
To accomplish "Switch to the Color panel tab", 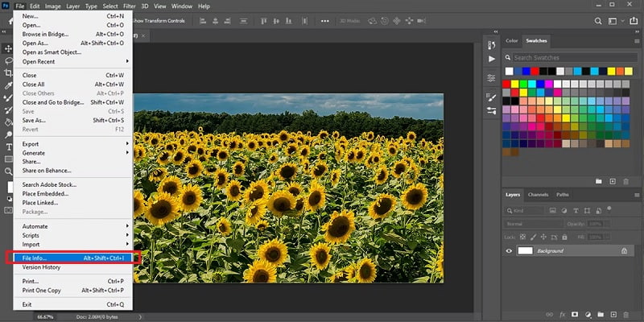I will [x=512, y=41].
